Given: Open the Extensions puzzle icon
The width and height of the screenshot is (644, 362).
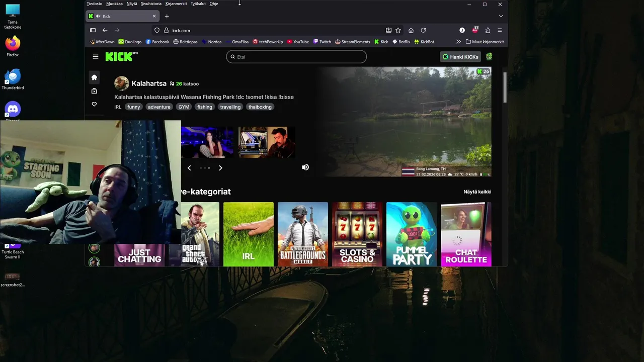Looking at the screenshot, I should [488, 30].
